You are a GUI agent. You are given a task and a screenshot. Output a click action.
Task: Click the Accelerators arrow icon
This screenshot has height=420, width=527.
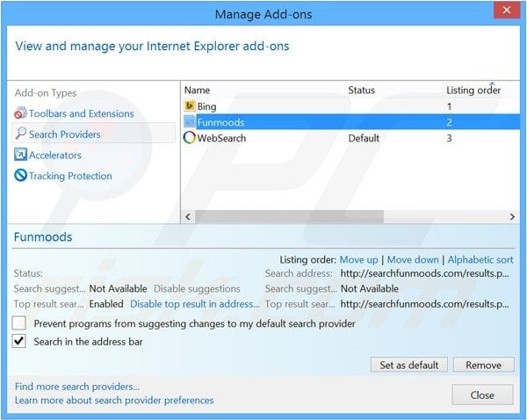[x=20, y=155]
